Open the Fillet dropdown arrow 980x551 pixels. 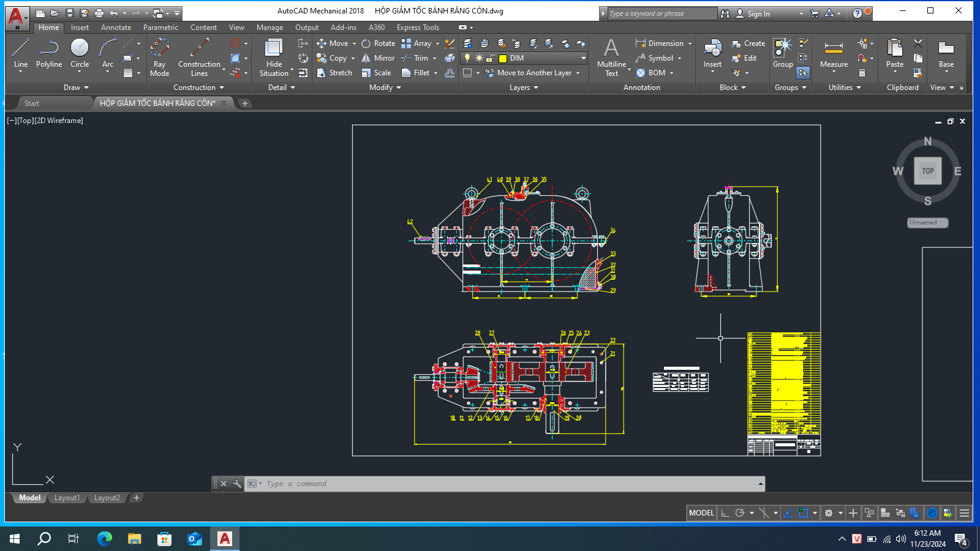(x=435, y=73)
